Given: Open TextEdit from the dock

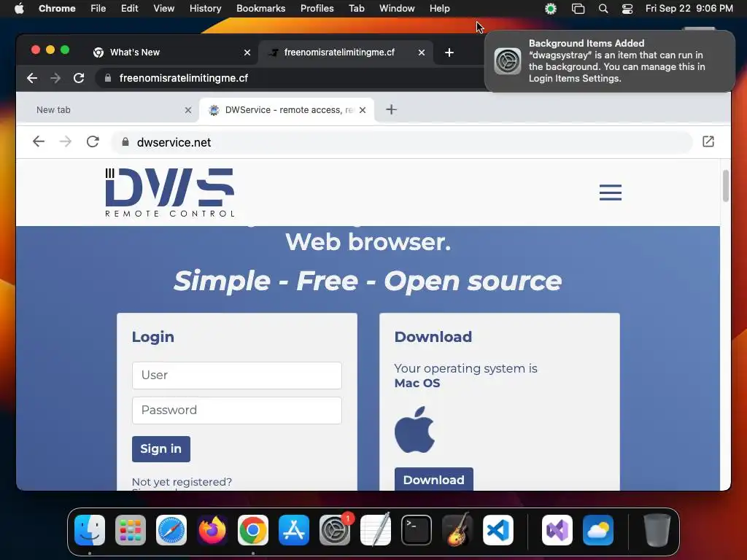Looking at the screenshot, I should pos(376,530).
